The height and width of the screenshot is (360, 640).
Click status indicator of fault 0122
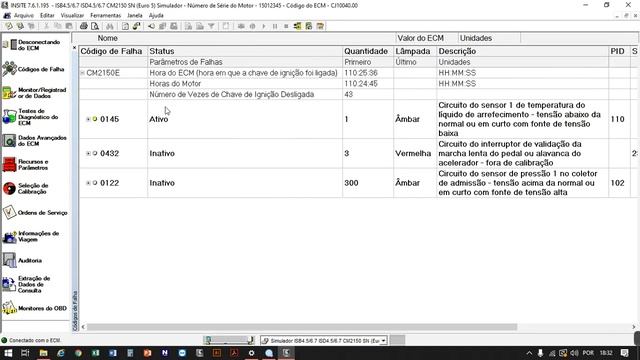coord(95,183)
